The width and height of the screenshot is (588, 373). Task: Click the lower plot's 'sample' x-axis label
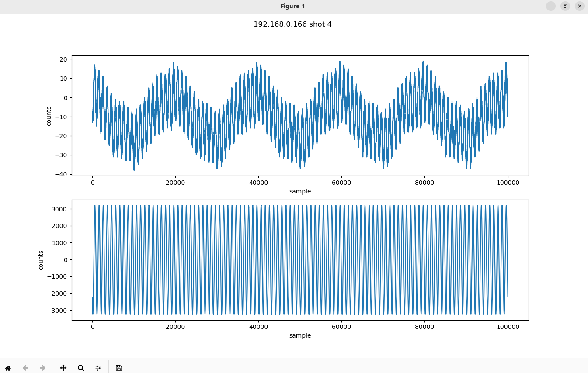[300, 335]
